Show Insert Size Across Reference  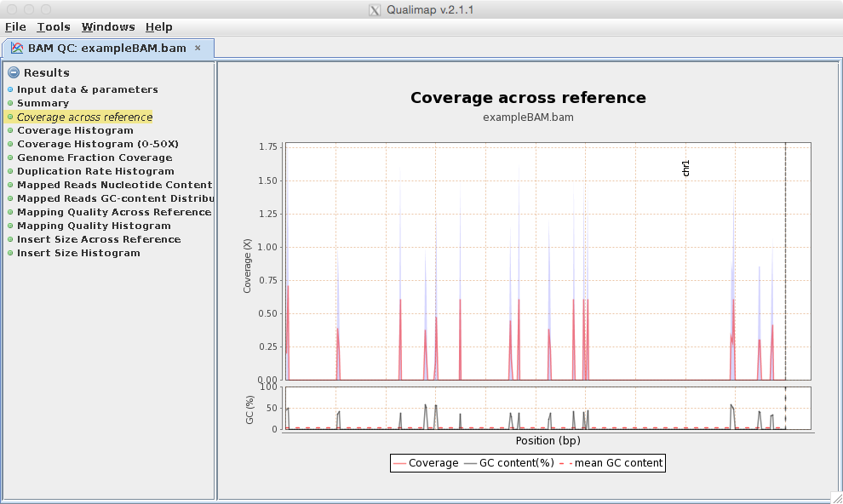point(99,239)
